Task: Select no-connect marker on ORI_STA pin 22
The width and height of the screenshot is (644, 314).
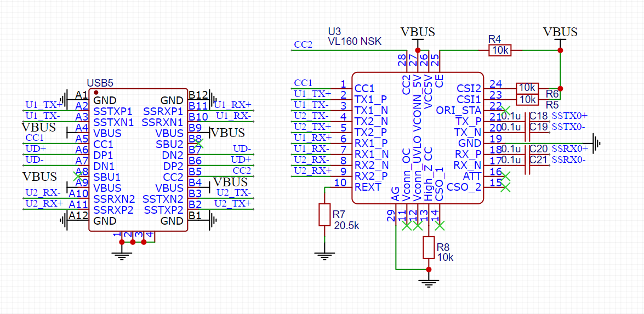Action: pos(506,110)
